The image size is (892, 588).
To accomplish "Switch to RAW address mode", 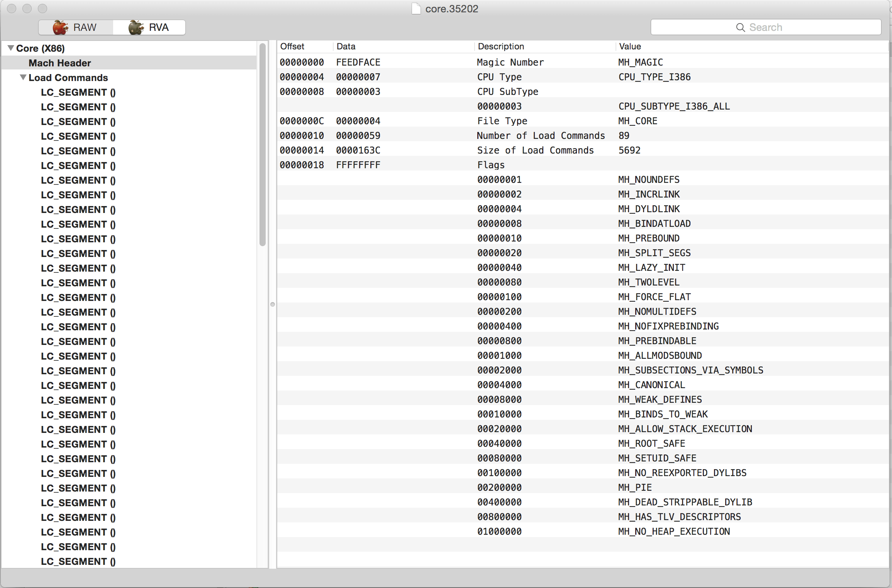I will coord(84,27).
